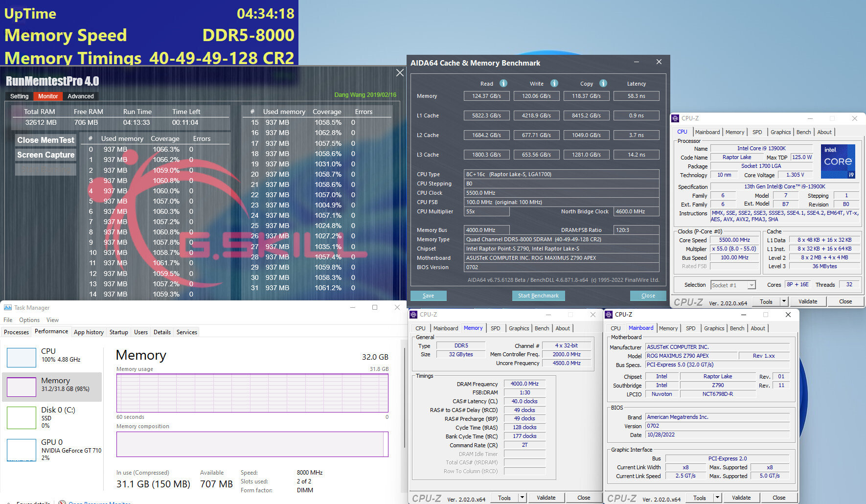The height and width of the screenshot is (504, 866).
Task: Open the Tools dropdown arrow in CPU-Z Mainboard window
Action: point(717,498)
